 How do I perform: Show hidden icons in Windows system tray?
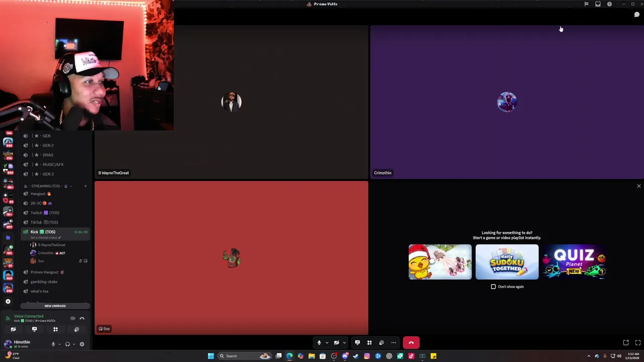(589, 356)
